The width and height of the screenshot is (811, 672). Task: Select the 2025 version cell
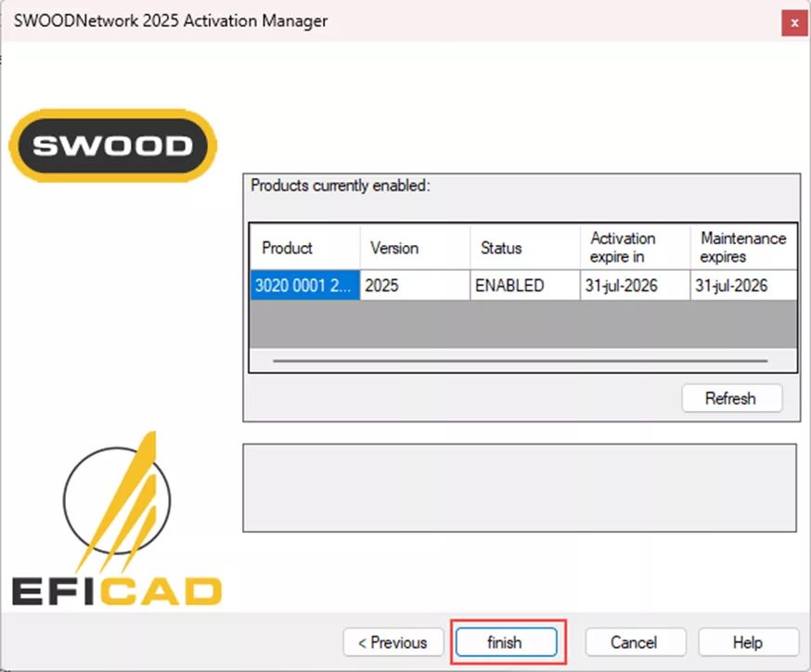click(414, 286)
